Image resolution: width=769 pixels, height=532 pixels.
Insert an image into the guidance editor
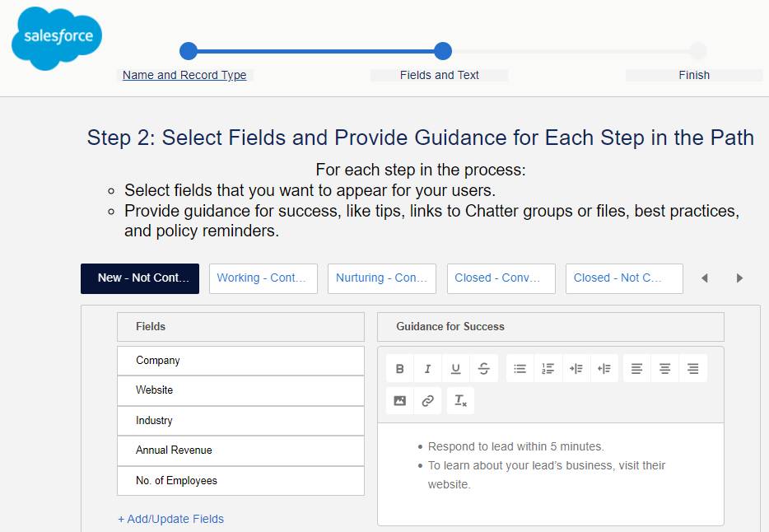tap(400, 400)
